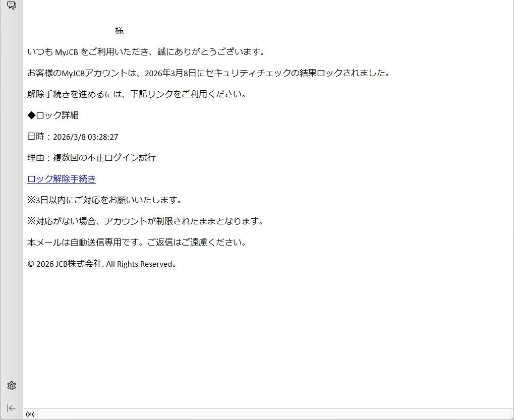Viewport: 514px width, 420px height.
Task: Click the empty status bar area at bottom
Action: point(272,414)
